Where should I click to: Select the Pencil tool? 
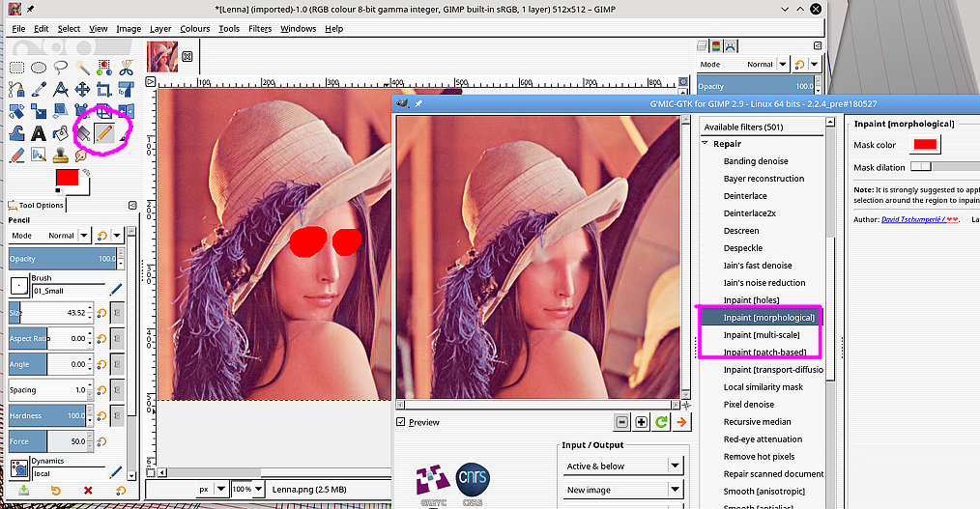click(104, 133)
